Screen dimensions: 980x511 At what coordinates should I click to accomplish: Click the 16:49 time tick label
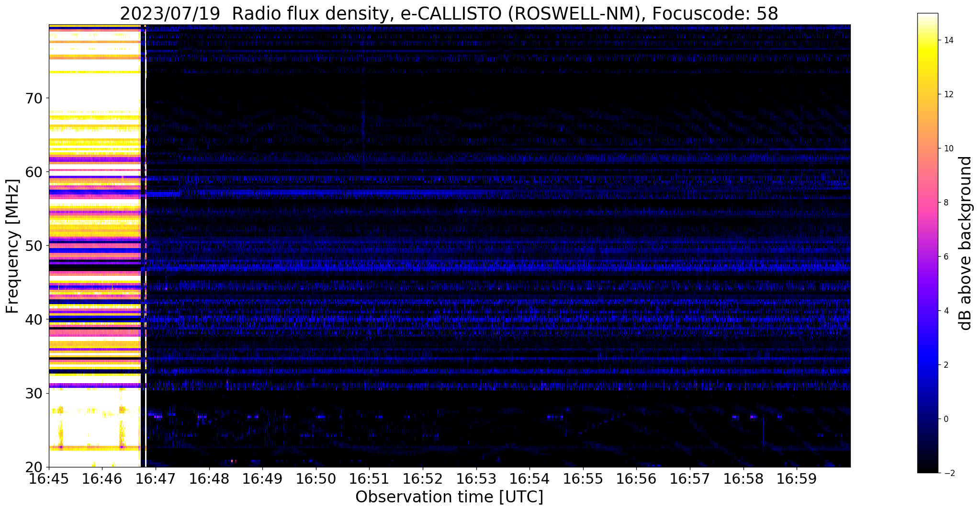click(262, 479)
